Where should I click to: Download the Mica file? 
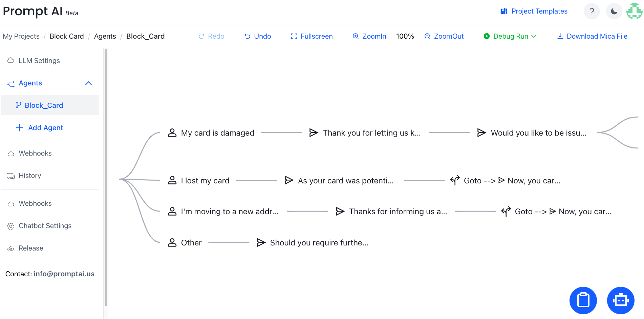pos(592,36)
